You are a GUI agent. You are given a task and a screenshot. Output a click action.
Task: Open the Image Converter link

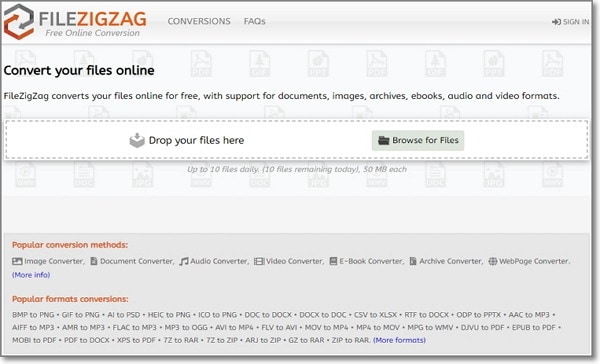[x=54, y=261]
